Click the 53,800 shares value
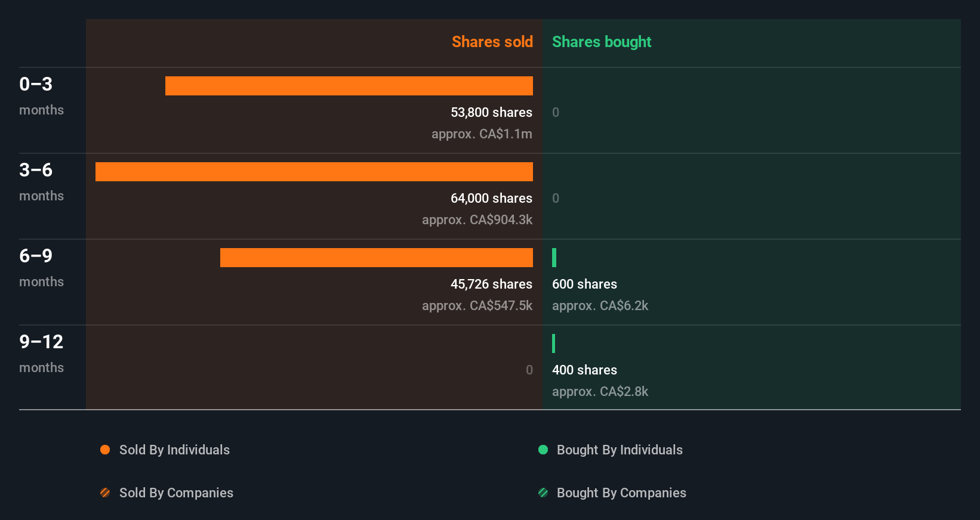The image size is (980, 520). [x=491, y=113]
